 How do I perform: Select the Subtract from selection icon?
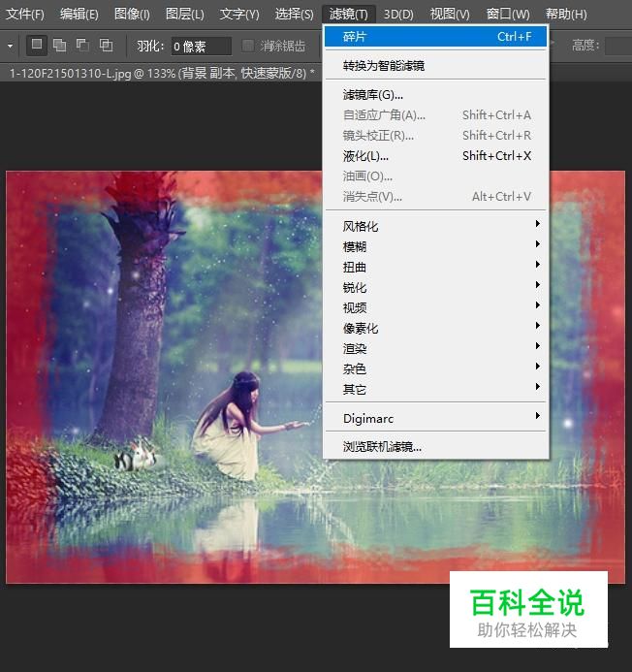coord(82,45)
